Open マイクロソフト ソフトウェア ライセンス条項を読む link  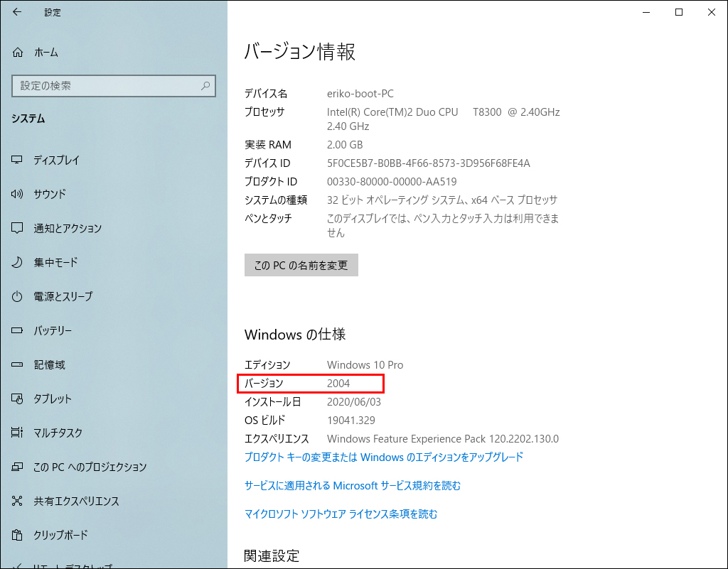341,514
